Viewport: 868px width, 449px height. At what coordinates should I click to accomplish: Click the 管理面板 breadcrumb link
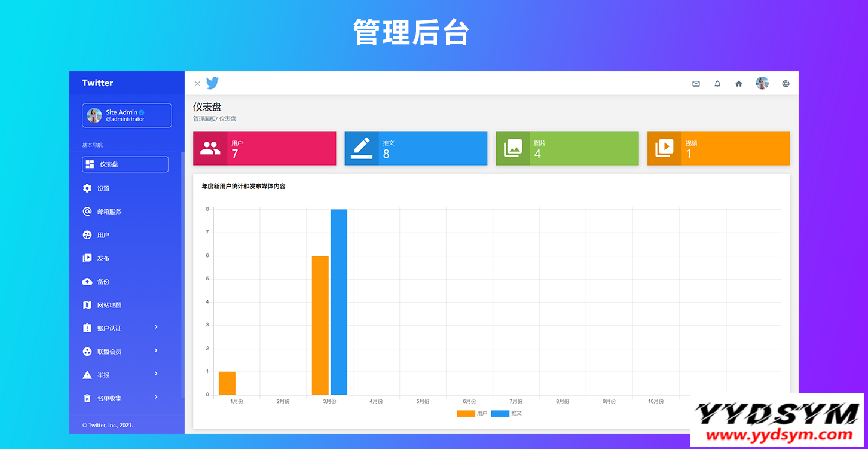(204, 119)
